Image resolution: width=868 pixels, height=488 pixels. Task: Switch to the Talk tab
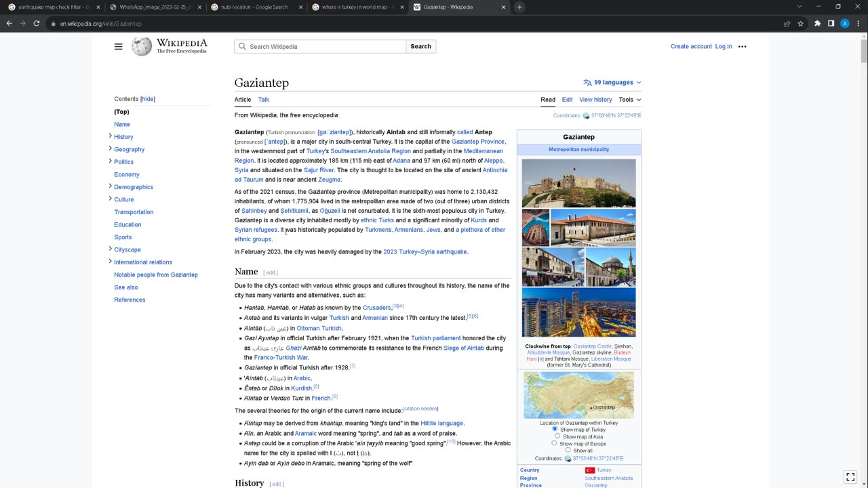pos(263,100)
